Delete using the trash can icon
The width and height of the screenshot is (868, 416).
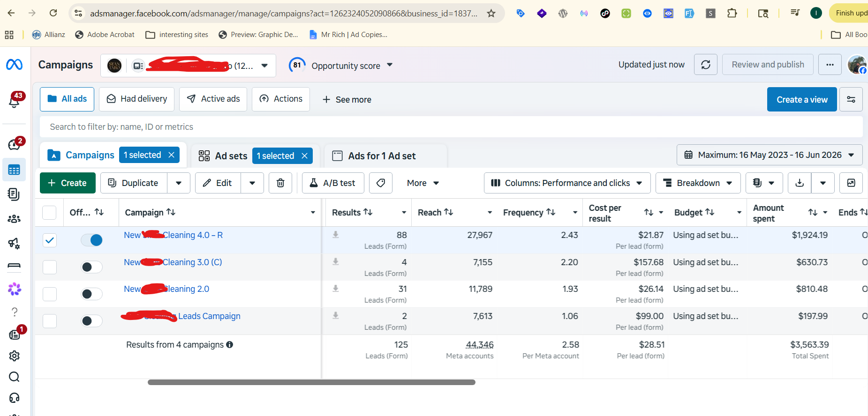[280, 183]
